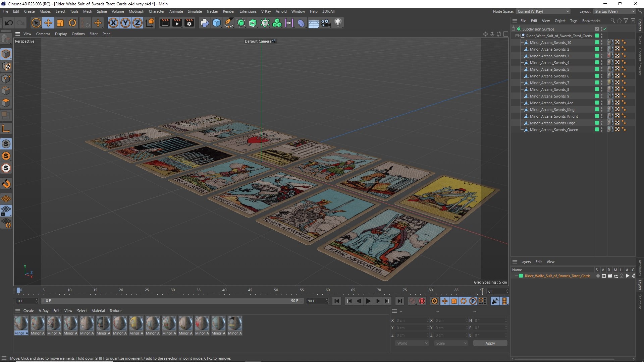Collapse Rider_Waite_Suit_of_Swords_Tarot_Cards object group
This screenshot has height=362, width=644.
coord(517,36)
